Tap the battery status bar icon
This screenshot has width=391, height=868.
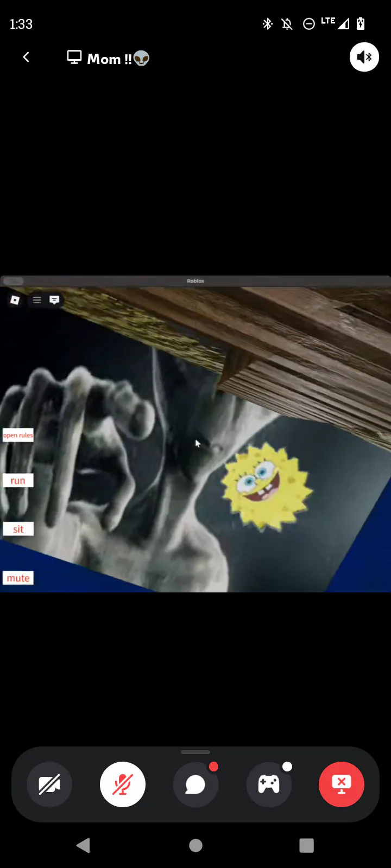coord(361,23)
